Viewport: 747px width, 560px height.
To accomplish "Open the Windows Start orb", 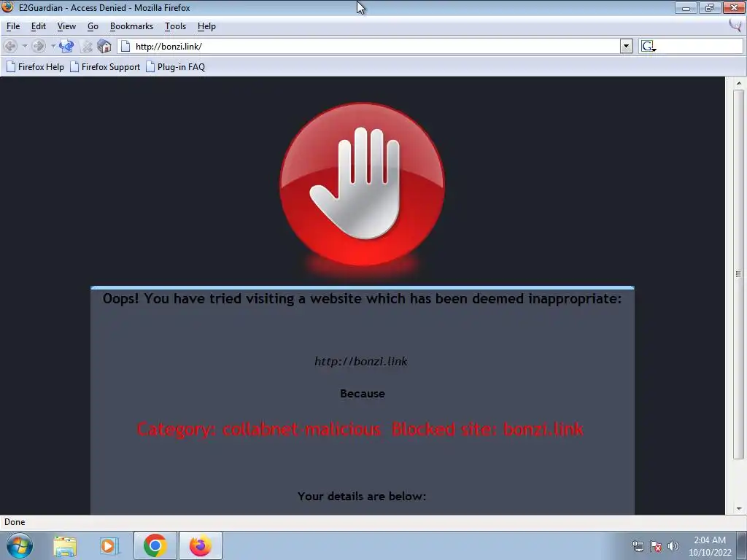I will coord(20,545).
